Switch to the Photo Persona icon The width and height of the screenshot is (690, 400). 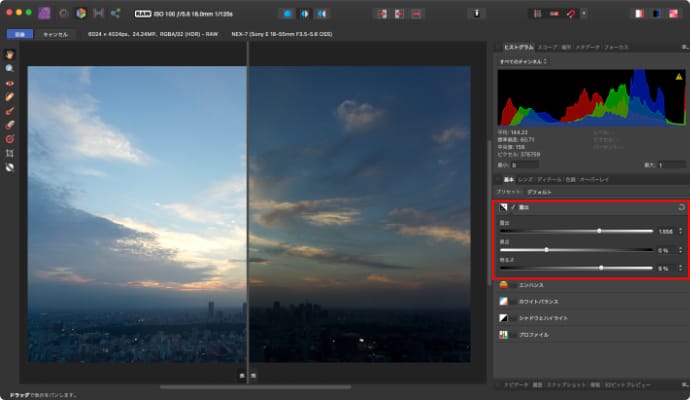click(x=44, y=14)
